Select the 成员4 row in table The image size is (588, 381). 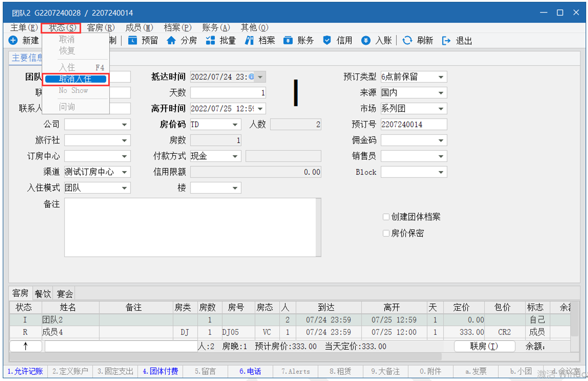290,333
